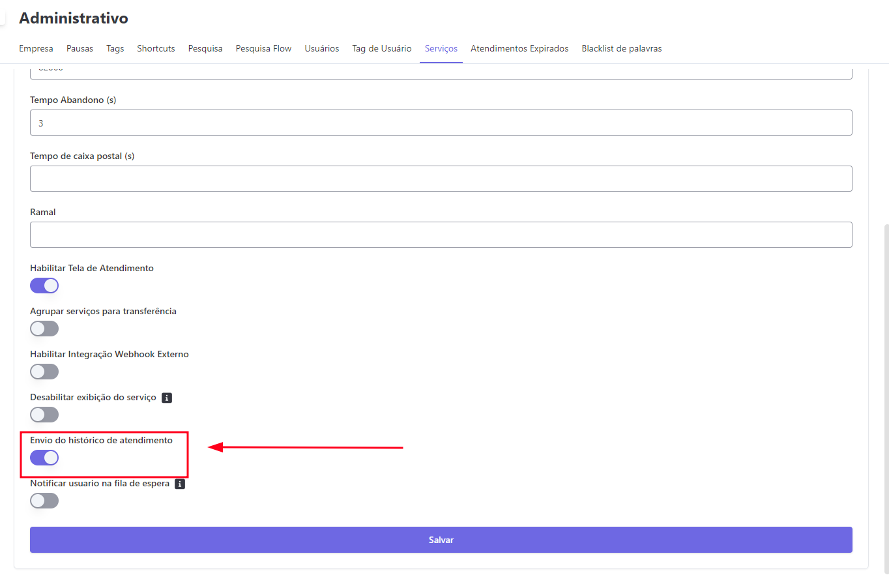Click the Ramal field label
The height and width of the screenshot is (588, 889).
43,212
